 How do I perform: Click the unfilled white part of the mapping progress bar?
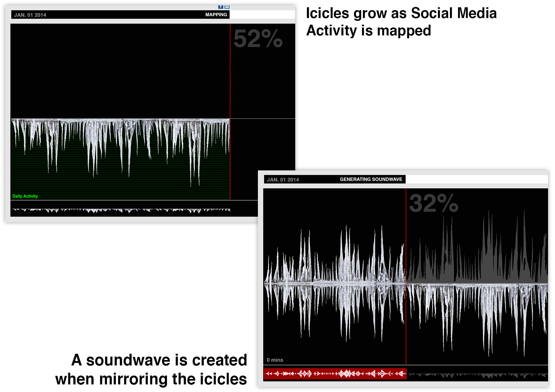(262, 15)
